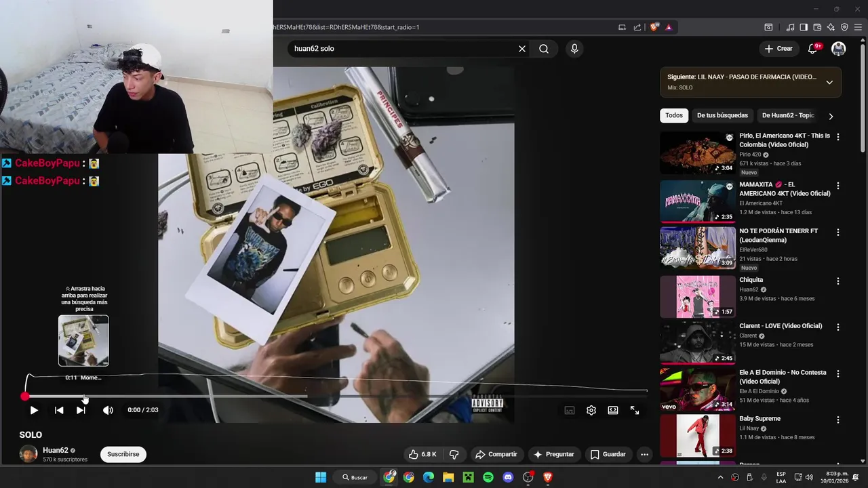Image resolution: width=868 pixels, height=488 pixels.
Task: Open the Crear menu
Action: [x=778, y=49]
